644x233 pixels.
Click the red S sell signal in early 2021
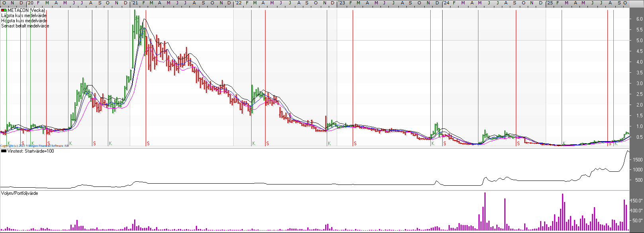click(x=148, y=144)
